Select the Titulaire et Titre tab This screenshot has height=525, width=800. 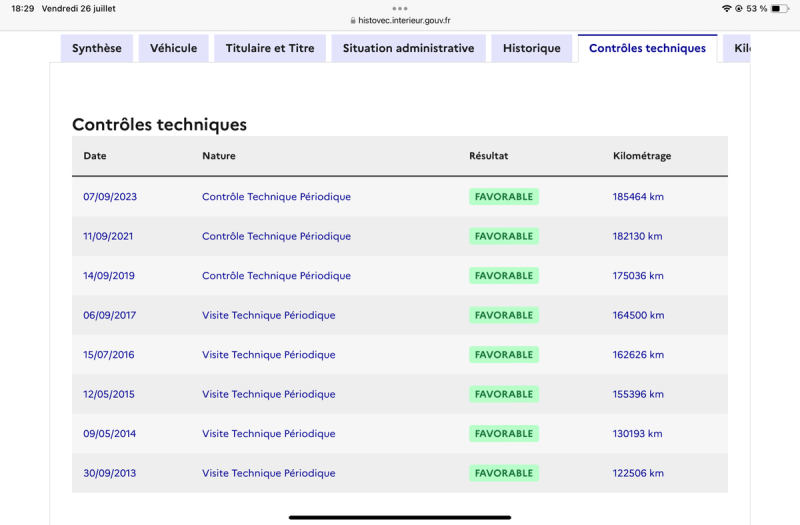tap(270, 48)
